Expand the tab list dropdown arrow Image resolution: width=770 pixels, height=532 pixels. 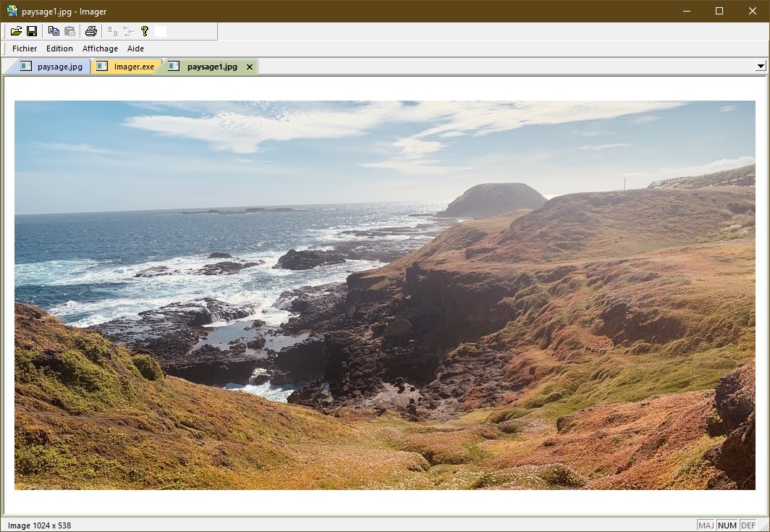coord(761,66)
